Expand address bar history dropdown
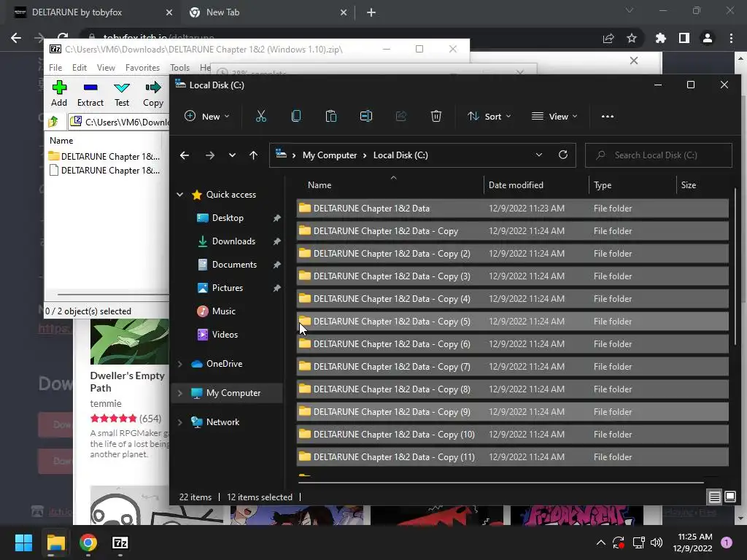This screenshot has width=747, height=560. point(539,155)
